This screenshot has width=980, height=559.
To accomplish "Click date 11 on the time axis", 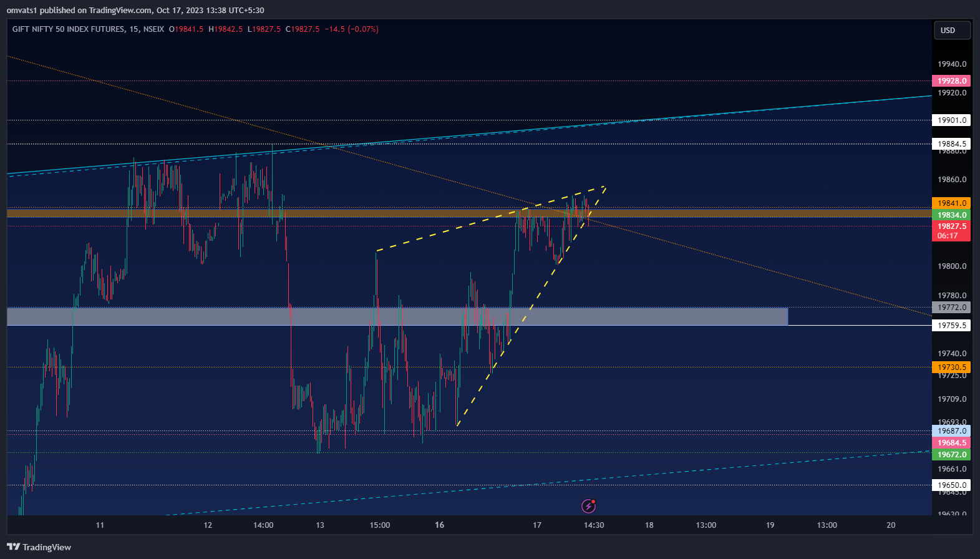I will pyautogui.click(x=100, y=525).
